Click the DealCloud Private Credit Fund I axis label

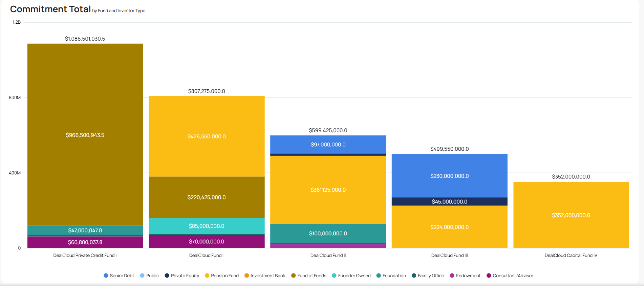[x=85, y=256]
